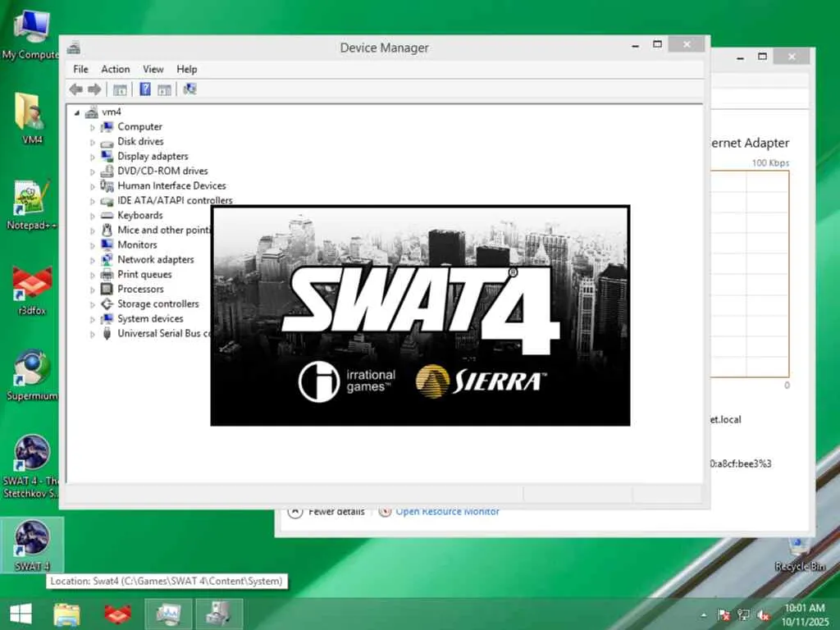Open the File menu in Device Manager
840x630 pixels.
pyautogui.click(x=81, y=69)
